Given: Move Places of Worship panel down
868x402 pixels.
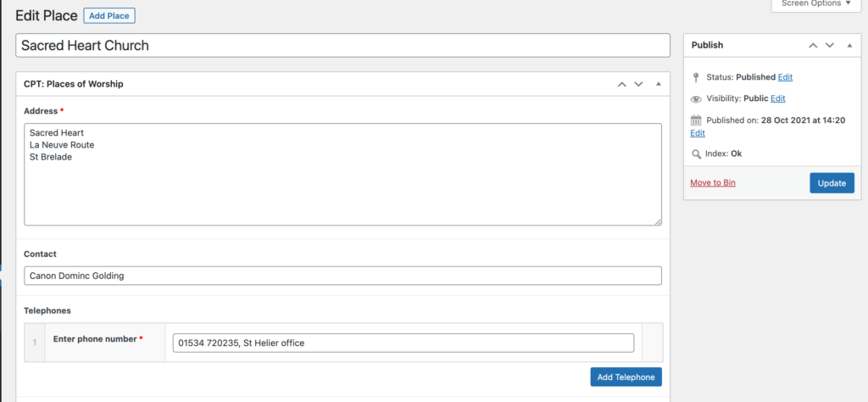Looking at the screenshot, I should pos(639,84).
